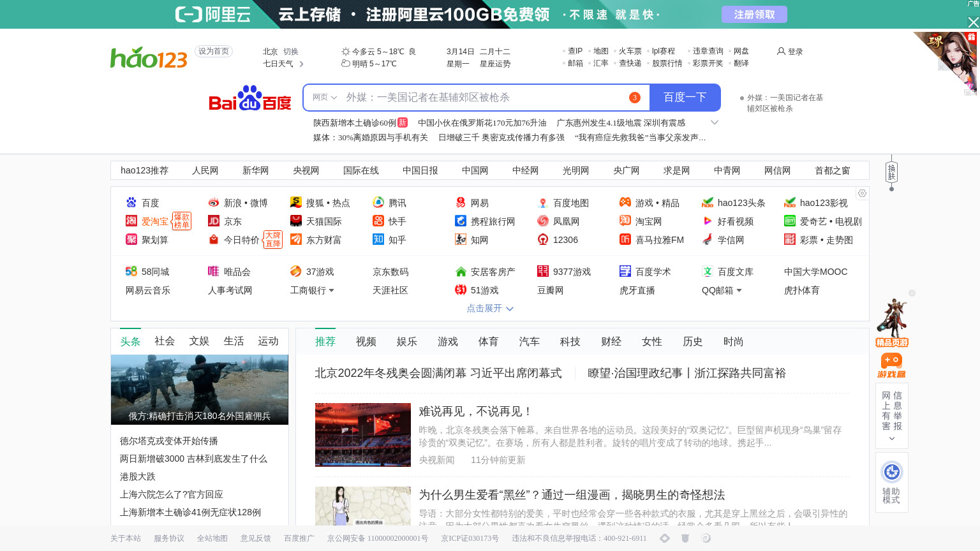Open the 爱淘宝 icon link

point(131,221)
